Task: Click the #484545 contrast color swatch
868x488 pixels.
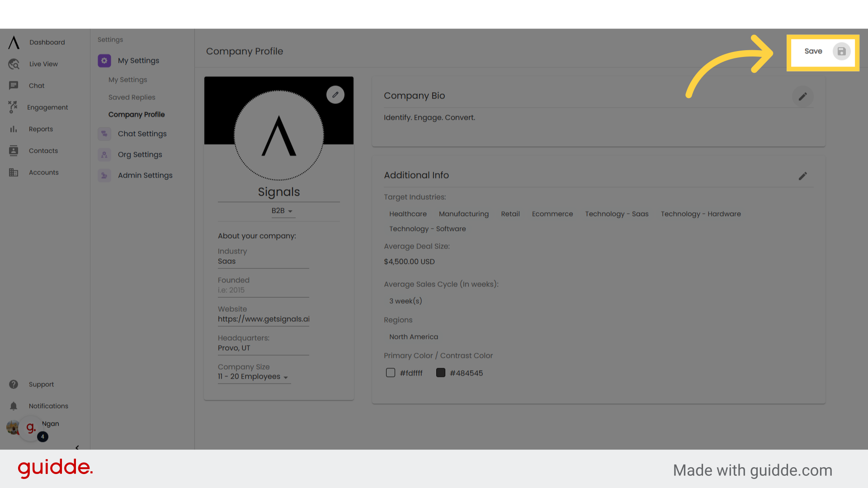Action: coord(441,373)
